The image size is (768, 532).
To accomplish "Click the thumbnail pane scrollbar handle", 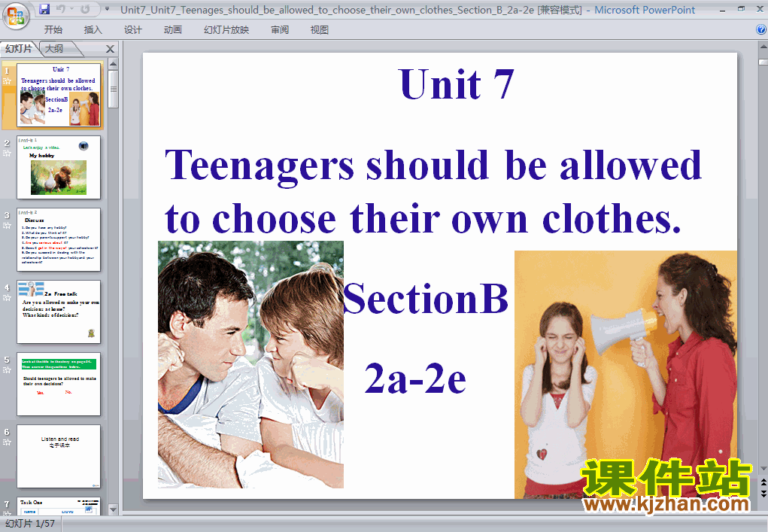I will point(114,89).
